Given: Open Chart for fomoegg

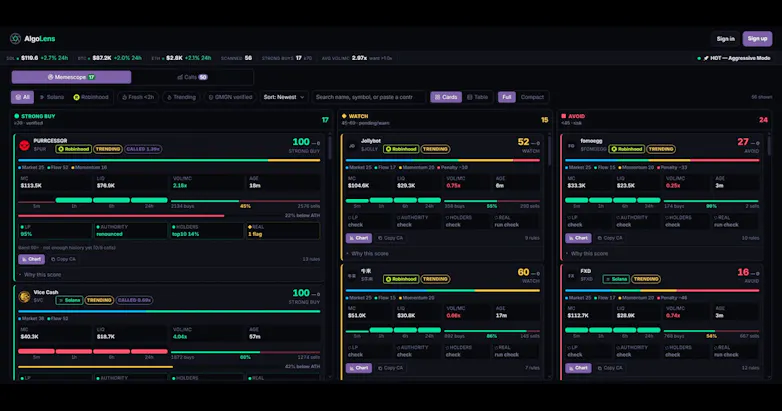Looking at the screenshot, I should point(578,238).
